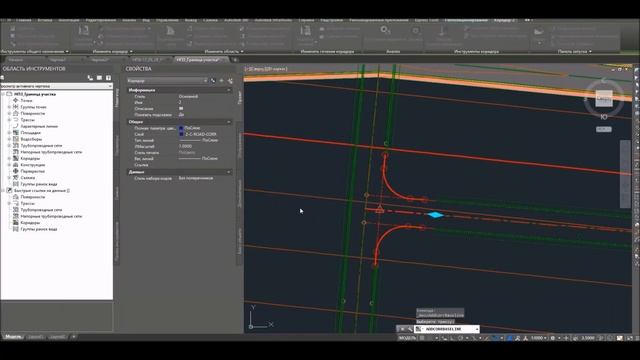The image size is (640, 360).
Task: Click the select objects icon in Свойства
Action: point(222,81)
